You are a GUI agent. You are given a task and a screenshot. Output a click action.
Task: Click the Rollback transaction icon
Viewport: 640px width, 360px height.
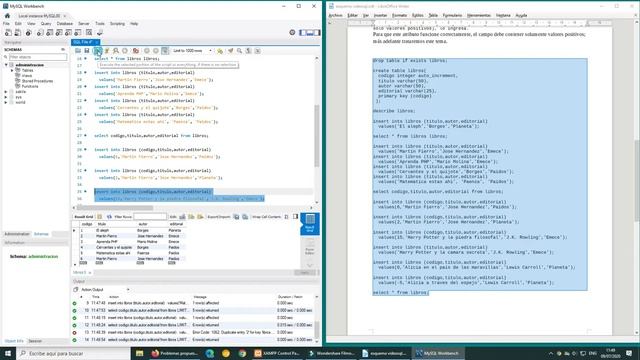coord(156,51)
